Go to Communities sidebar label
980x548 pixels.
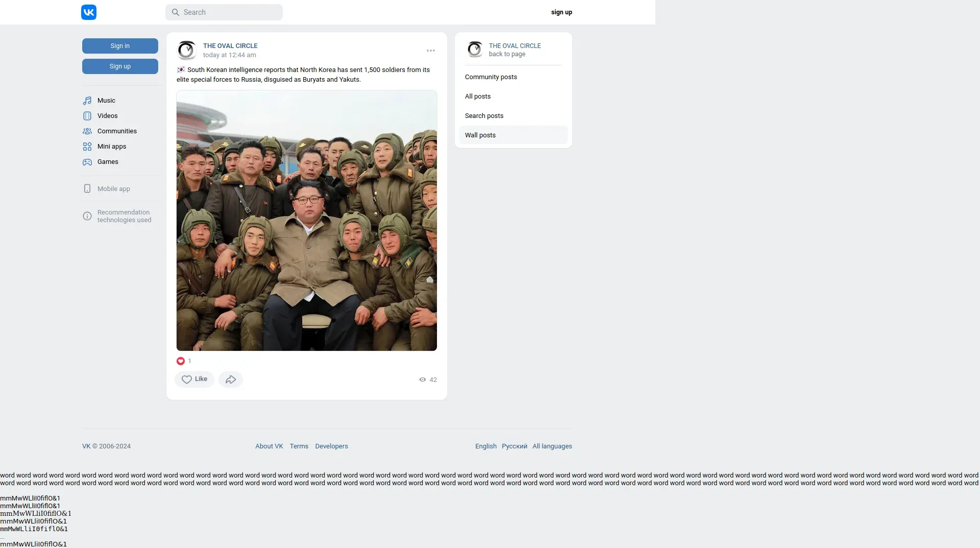pyautogui.click(x=117, y=131)
